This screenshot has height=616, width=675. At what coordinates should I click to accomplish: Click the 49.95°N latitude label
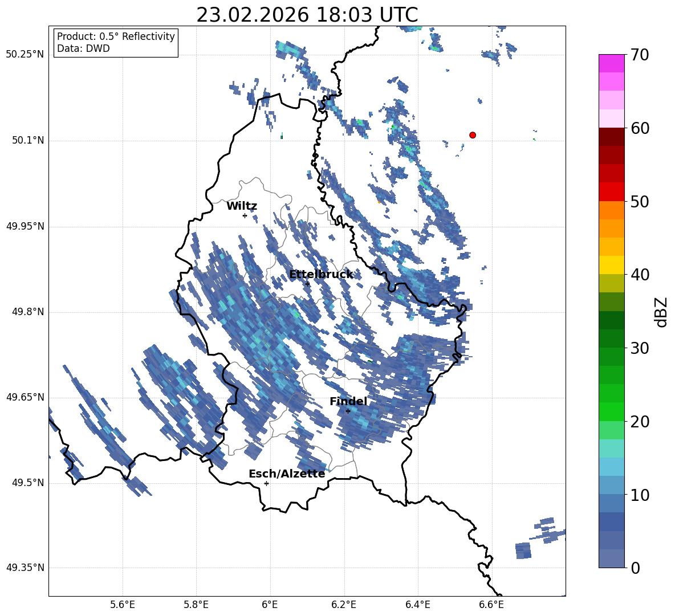[x=25, y=226]
